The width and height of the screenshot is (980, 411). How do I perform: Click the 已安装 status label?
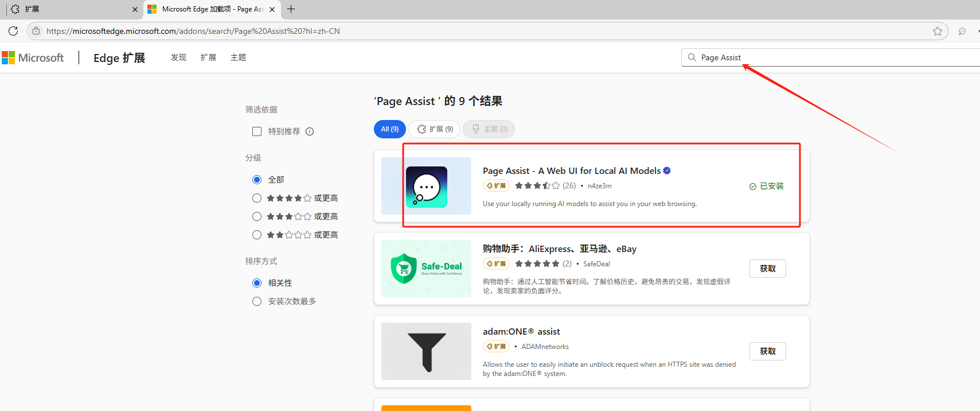pos(767,186)
